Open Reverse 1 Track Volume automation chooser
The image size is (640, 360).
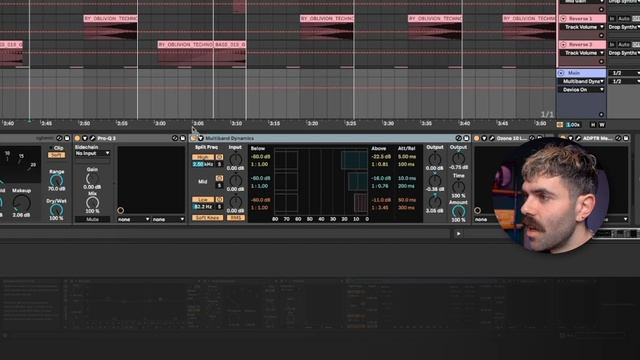(x=582, y=27)
